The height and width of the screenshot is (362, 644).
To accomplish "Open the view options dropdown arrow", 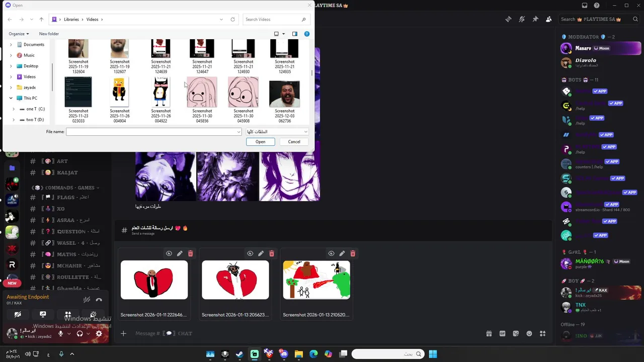I will pyautogui.click(x=283, y=34).
